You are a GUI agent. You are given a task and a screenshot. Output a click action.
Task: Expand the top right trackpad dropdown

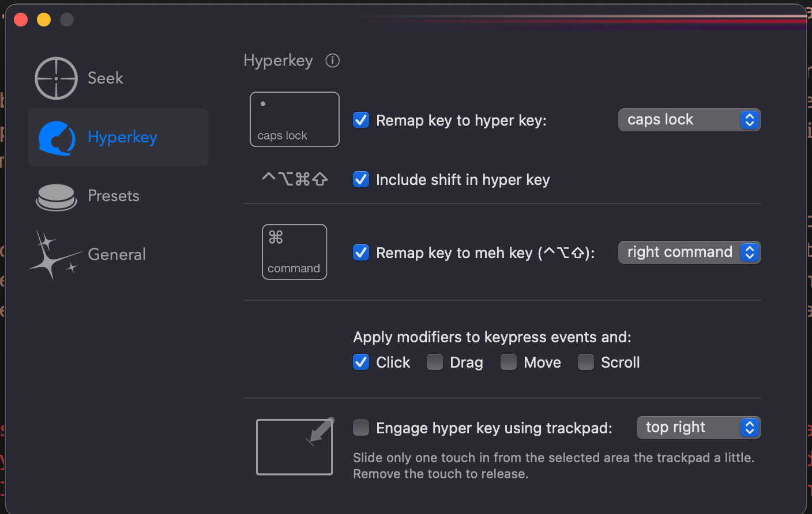[698, 428]
